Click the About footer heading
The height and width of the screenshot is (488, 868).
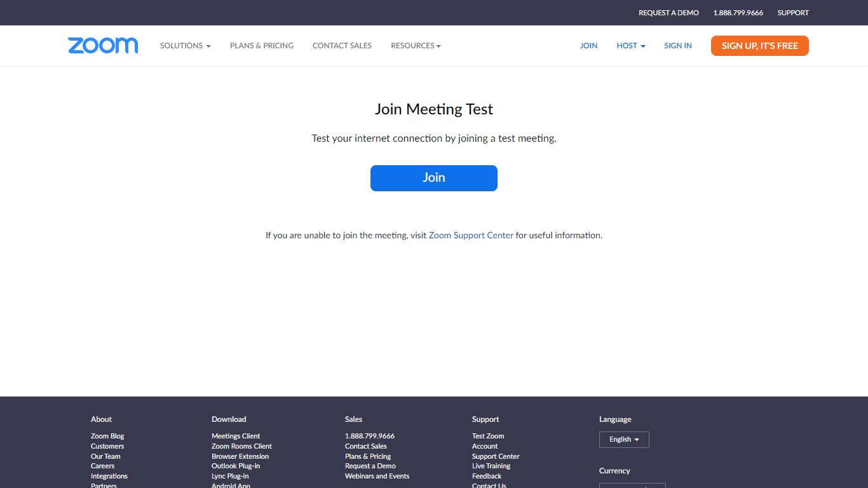coord(101,419)
